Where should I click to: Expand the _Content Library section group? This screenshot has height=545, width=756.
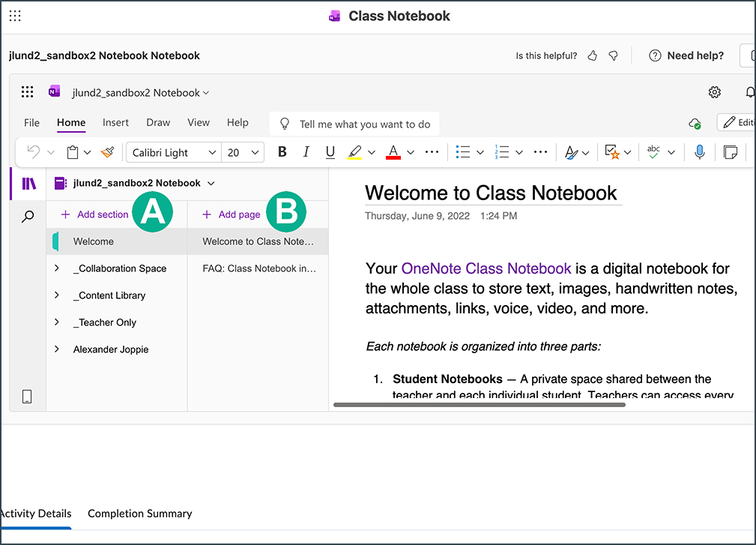(x=56, y=295)
